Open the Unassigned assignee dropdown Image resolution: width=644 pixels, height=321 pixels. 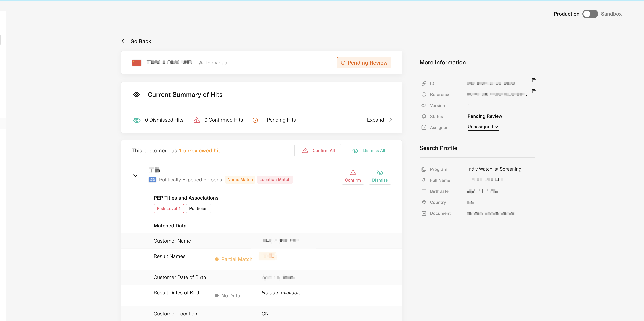click(x=483, y=127)
